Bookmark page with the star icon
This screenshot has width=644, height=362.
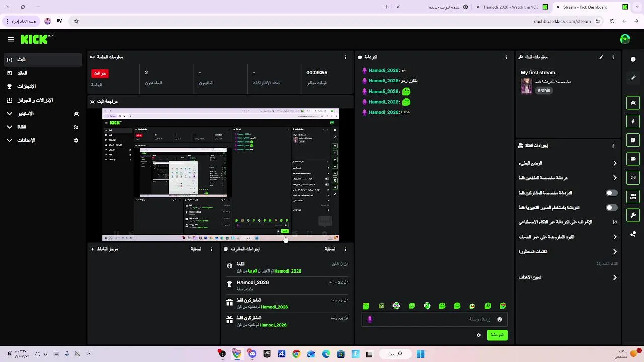pyautogui.click(x=76, y=21)
